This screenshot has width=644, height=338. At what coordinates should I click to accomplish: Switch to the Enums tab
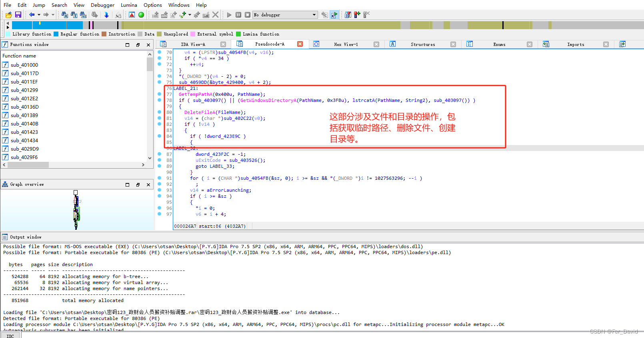point(499,44)
